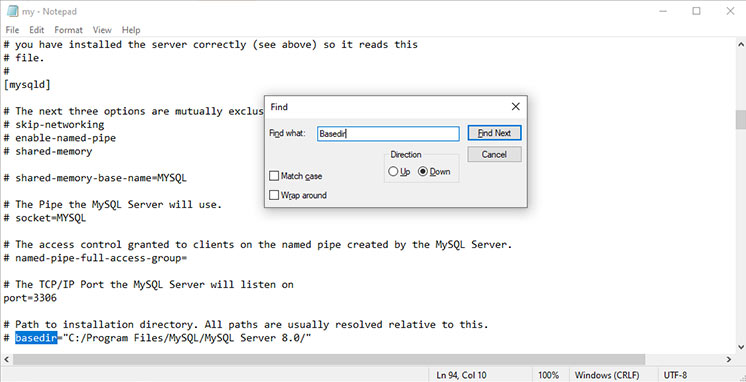Select the Up direction radio button
The height and width of the screenshot is (382, 746).
pyautogui.click(x=399, y=172)
